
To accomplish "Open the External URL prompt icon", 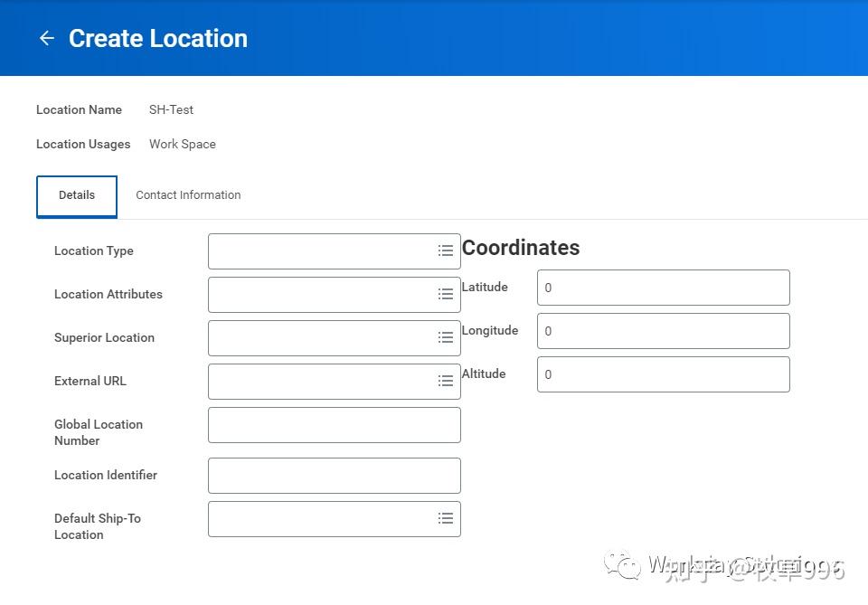I will [x=445, y=381].
